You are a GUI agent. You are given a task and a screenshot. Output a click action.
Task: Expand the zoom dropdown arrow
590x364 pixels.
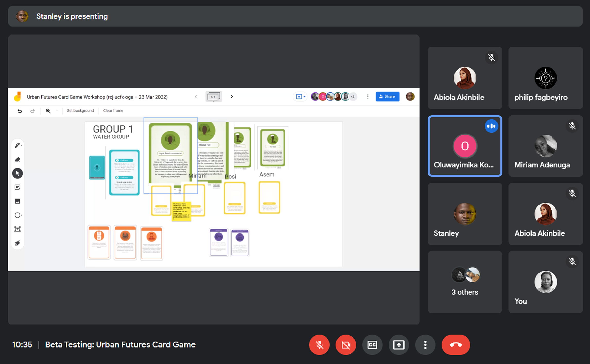pos(57,111)
